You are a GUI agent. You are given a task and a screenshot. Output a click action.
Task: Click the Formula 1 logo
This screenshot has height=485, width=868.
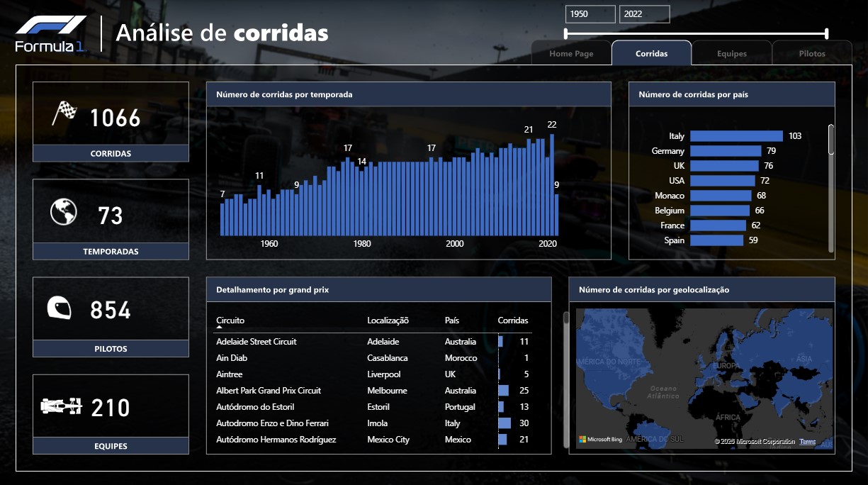pos(50,33)
